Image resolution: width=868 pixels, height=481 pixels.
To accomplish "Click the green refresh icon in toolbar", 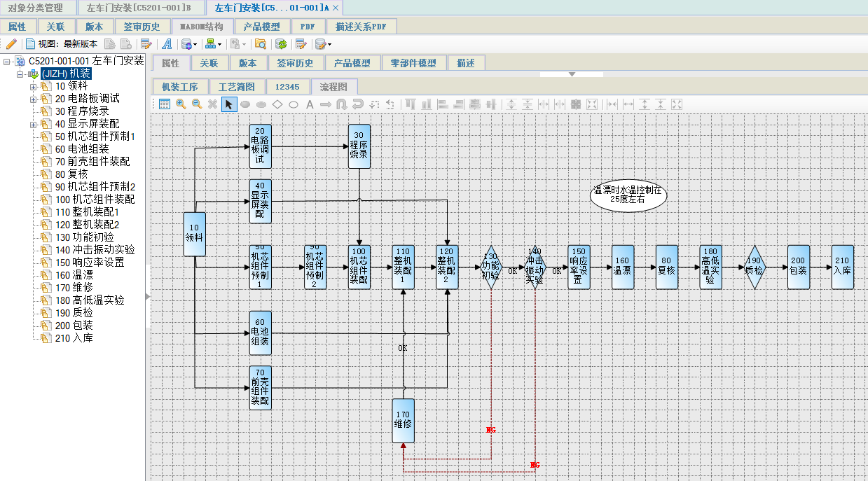I will (280, 44).
